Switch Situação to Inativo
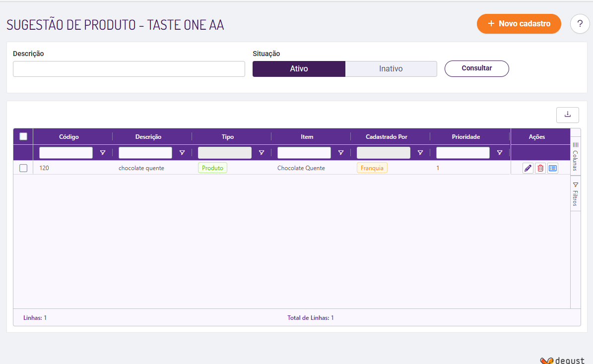 (391, 69)
